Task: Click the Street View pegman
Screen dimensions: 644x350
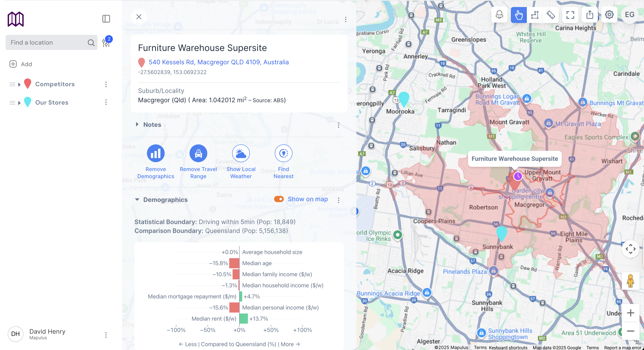Action: tap(630, 281)
